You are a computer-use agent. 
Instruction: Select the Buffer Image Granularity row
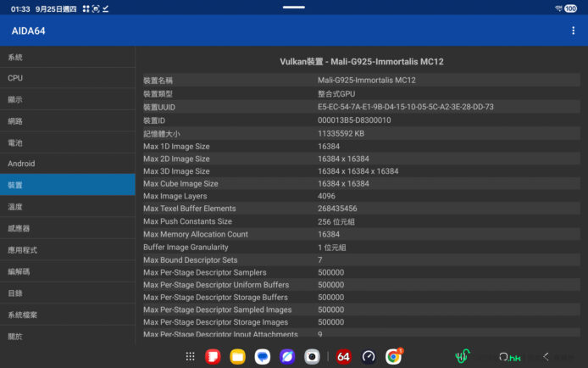tap(361, 248)
